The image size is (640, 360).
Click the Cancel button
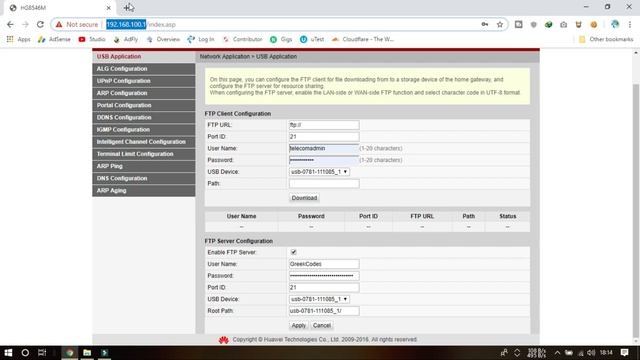tap(322, 325)
